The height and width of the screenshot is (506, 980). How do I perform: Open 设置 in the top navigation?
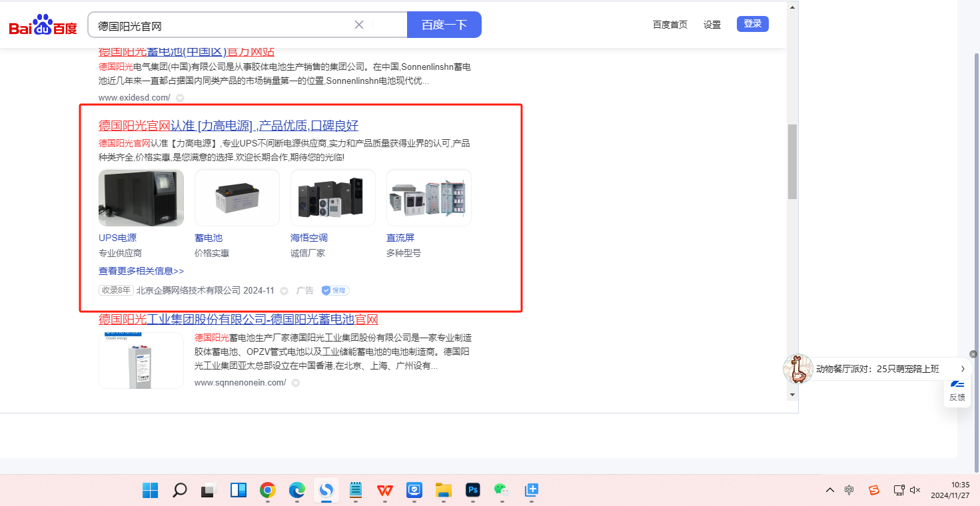pos(712,25)
